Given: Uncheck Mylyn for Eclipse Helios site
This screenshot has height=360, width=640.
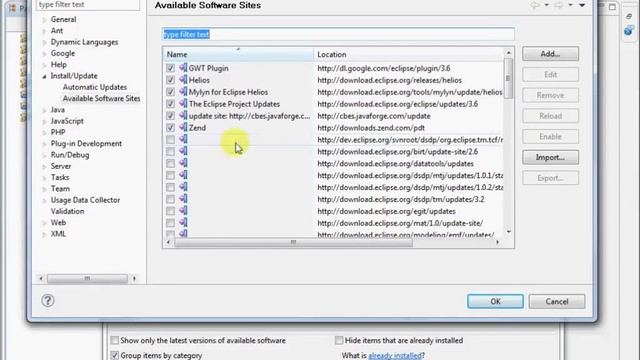Looking at the screenshot, I should [x=170, y=92].
